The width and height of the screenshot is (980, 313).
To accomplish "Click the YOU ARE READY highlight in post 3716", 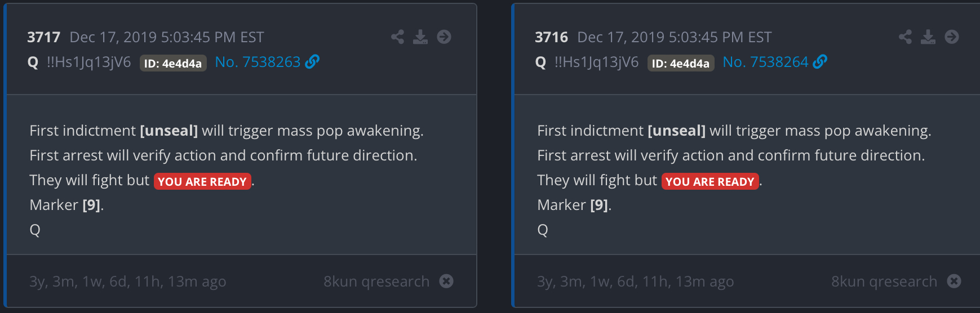I will (710, 181).
